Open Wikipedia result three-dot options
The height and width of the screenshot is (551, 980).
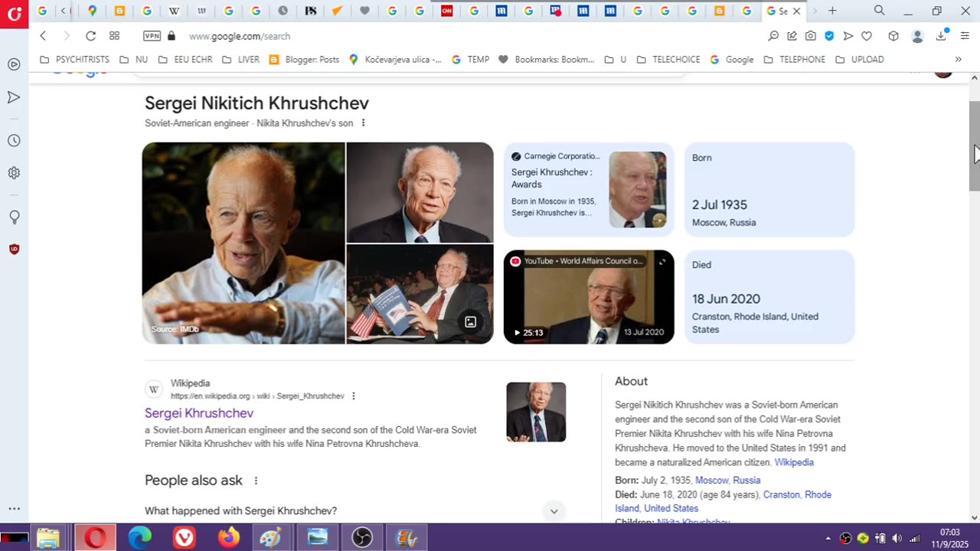353,396
